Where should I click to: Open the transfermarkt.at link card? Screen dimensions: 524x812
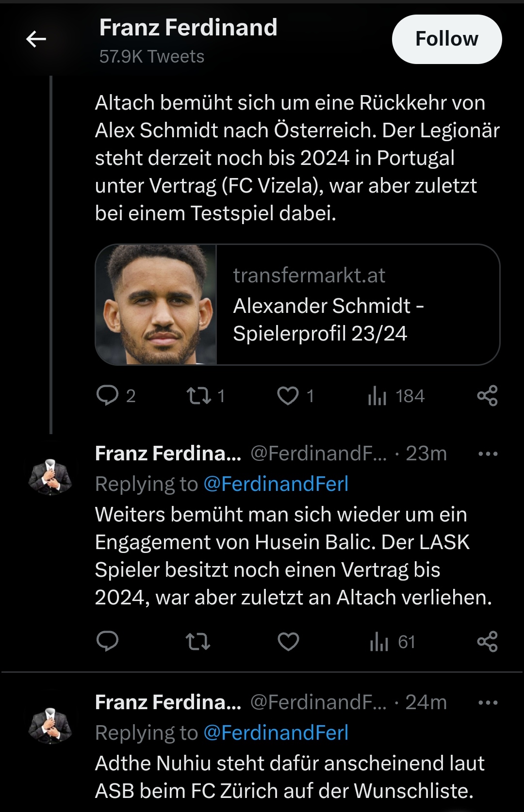tap(297, 305)
